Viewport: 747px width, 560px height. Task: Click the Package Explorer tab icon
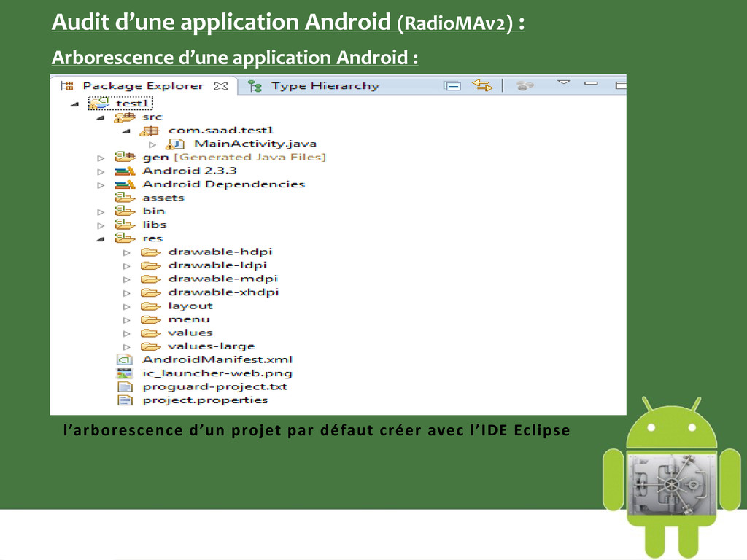coord(67,86)
